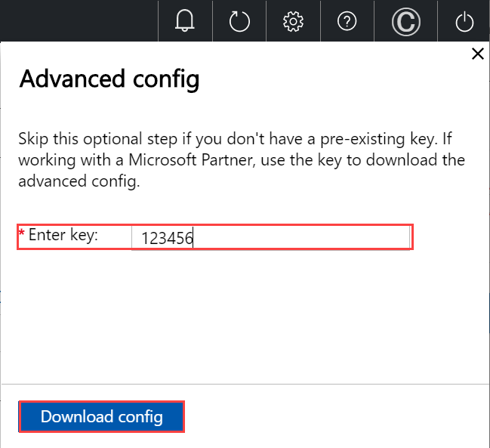The height and width of the screenshot is (448, 490).
Task: Open the notifications bell
Action: [185, 20]
